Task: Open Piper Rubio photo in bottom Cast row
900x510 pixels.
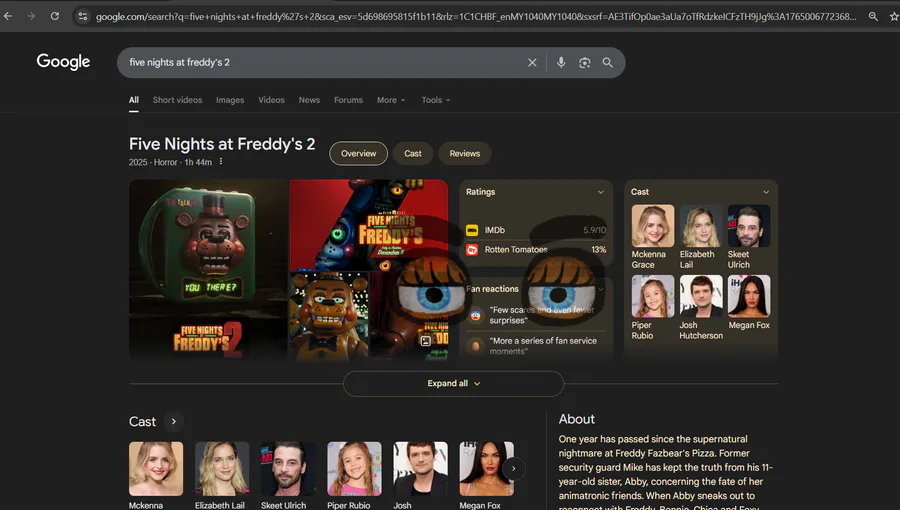Action: click(354, 469)
